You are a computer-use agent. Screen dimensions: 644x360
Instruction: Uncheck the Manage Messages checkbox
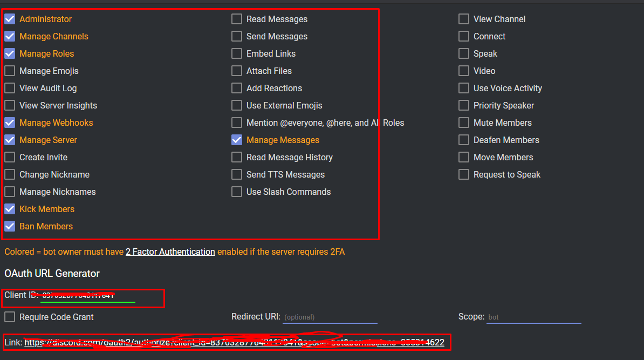237,140
